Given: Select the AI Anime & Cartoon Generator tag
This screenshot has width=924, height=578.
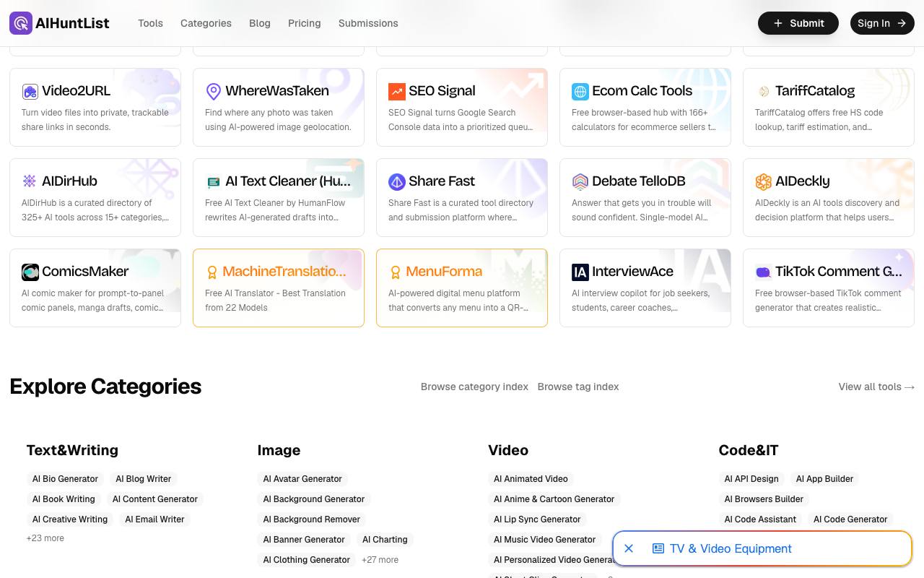Looking at the screenshot, I should (554, 499).
